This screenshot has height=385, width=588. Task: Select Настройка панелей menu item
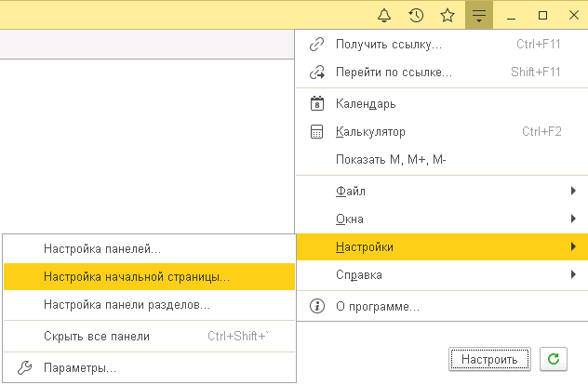tap(102, 249)
